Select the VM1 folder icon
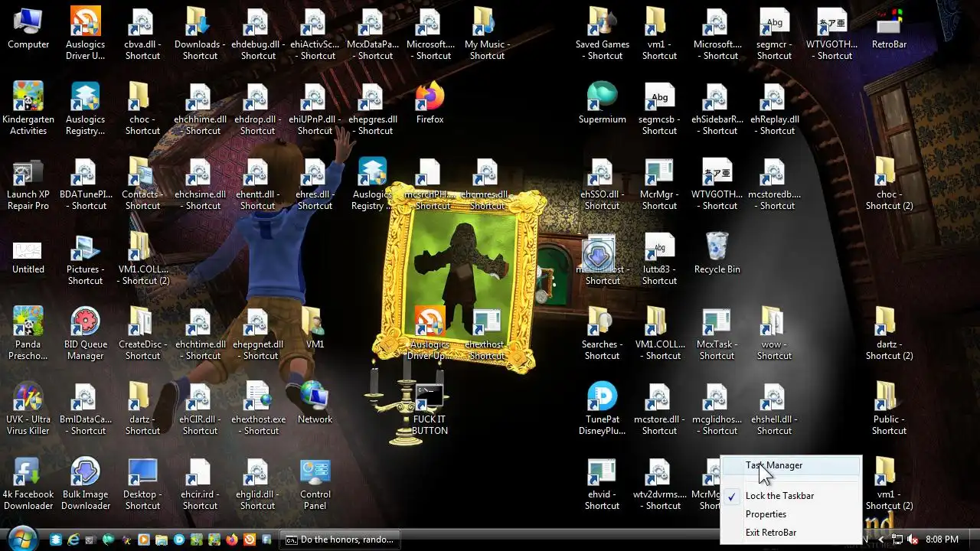 (x=315, y=329)
